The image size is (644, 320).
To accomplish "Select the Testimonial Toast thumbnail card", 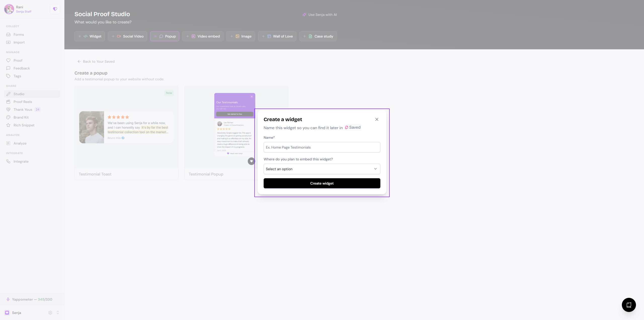I will click(126, 133).
